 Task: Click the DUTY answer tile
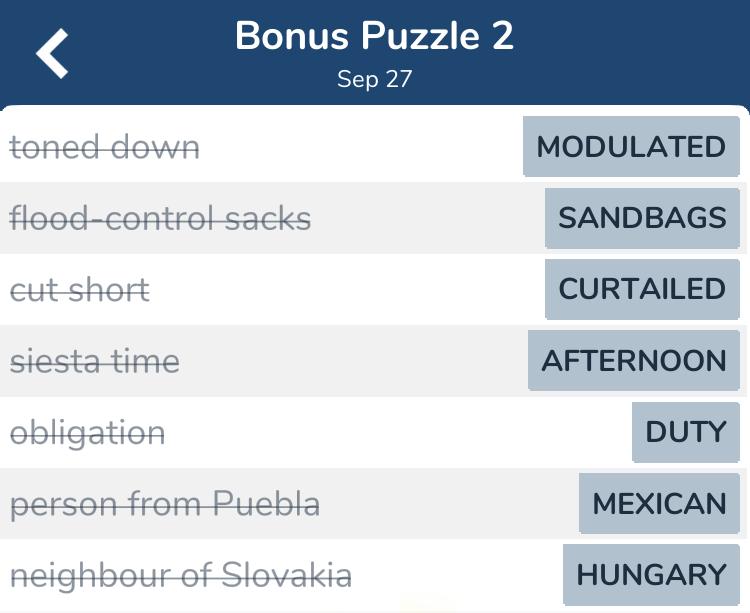[x=685, y=432]
